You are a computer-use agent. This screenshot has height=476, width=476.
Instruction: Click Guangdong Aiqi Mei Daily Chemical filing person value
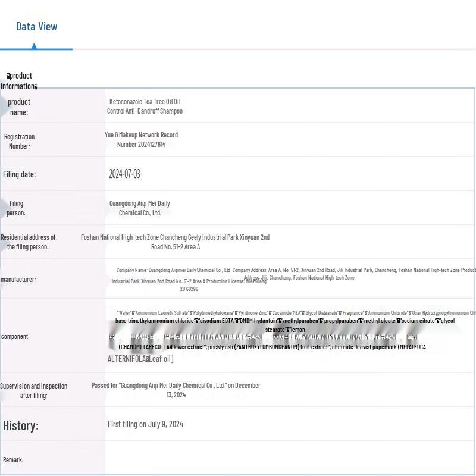(x=139, y=208)
